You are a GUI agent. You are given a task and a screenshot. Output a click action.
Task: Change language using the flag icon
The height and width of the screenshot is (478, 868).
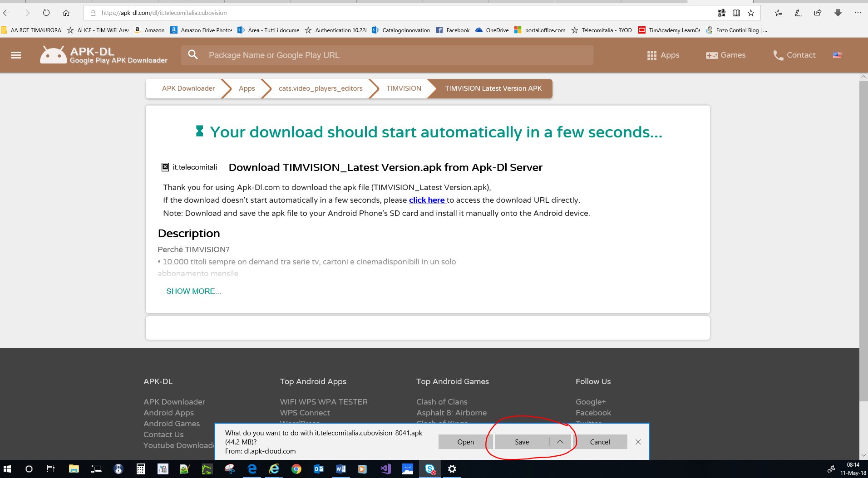(837, 55)
